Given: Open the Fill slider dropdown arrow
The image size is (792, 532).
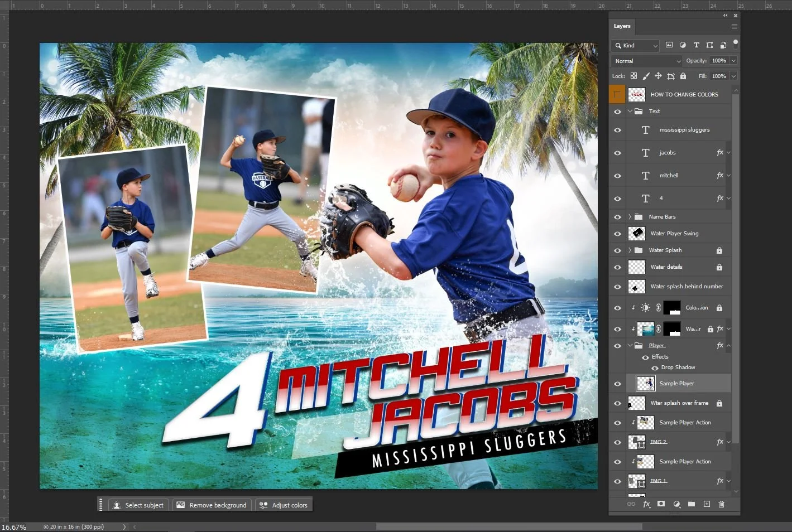Looking at the screenshot, I should tap(733, 76).
